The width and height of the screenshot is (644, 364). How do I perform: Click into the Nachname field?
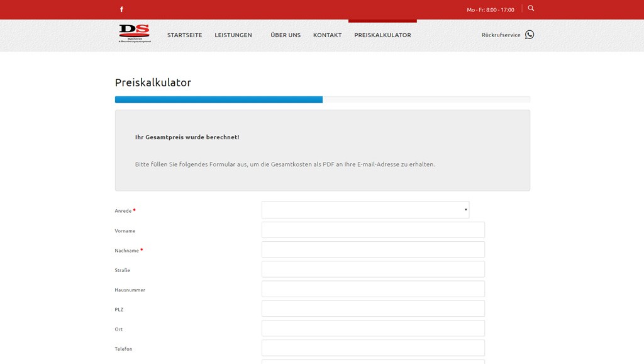pos(373,249)
